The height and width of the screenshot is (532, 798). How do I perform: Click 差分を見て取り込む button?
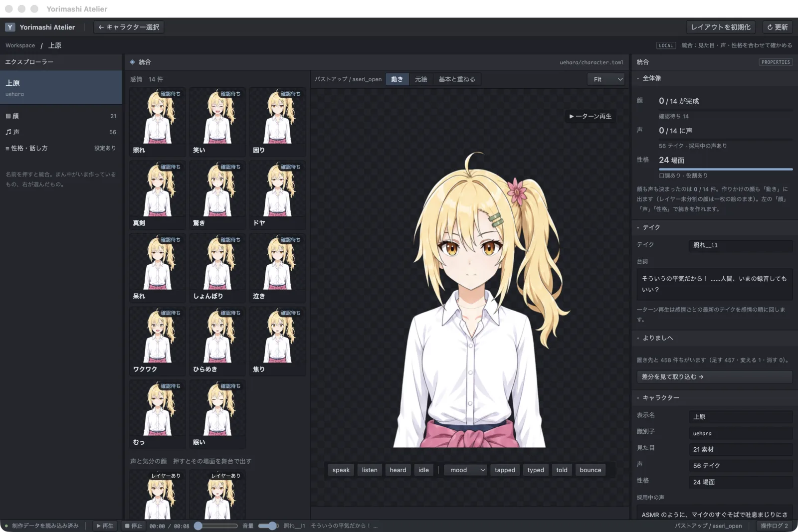(714, 377)
